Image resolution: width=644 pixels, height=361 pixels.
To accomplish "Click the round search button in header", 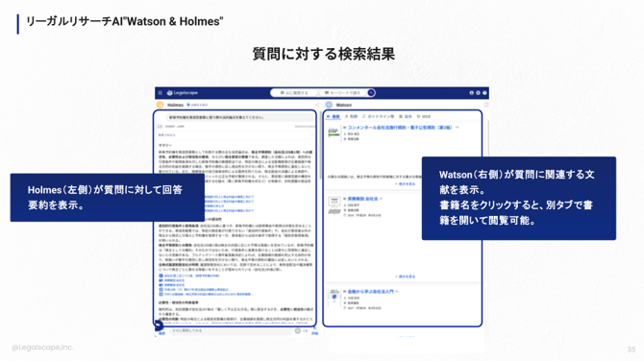I will click(x=371, y=93).
